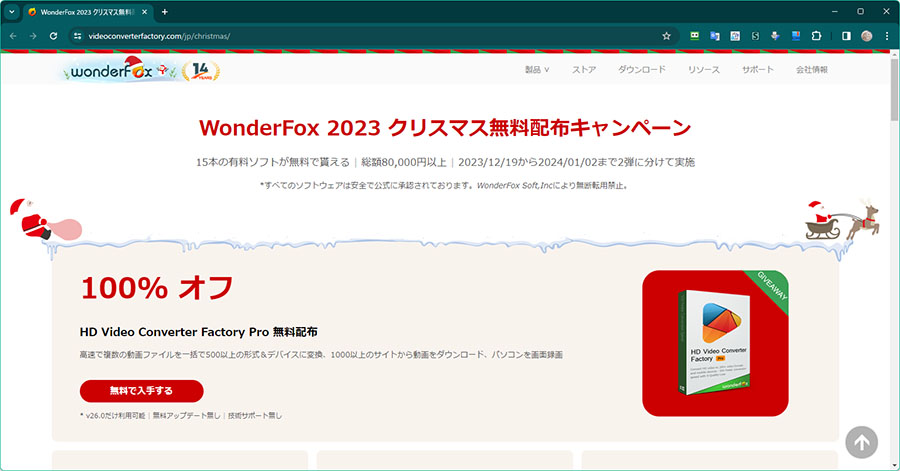Viewport: 900px width, 471px height.
Task: Click the WonderFox logo
Action: (118, 70)
